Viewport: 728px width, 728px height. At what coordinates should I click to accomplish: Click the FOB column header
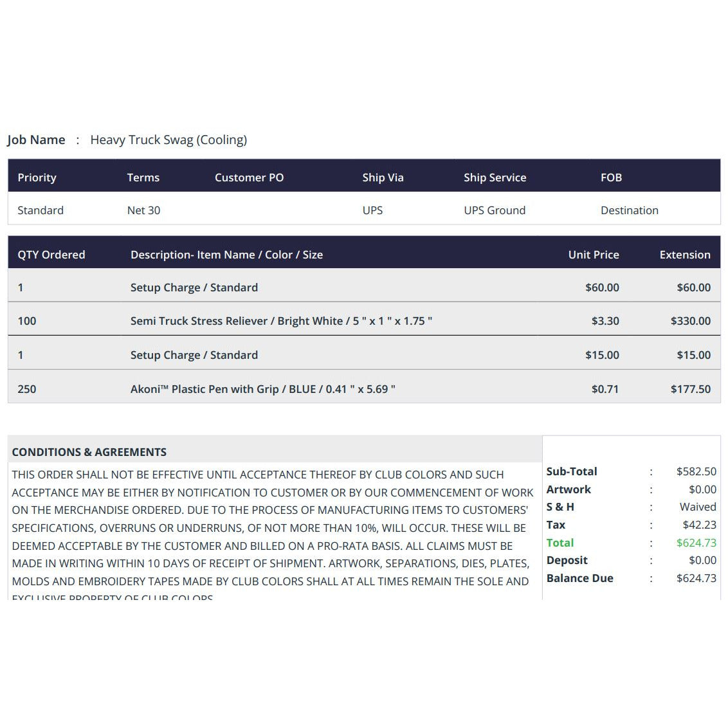coord(611,177)
